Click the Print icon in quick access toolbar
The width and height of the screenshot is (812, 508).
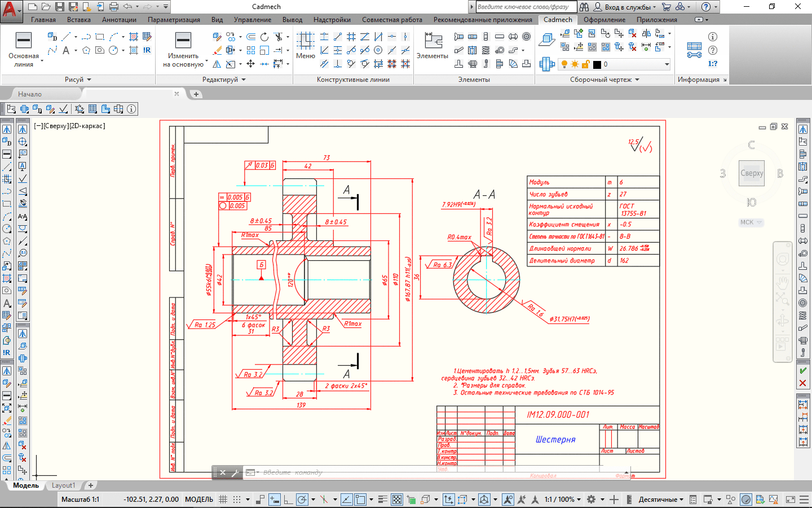pyautogui.click(x=114, y=7)
